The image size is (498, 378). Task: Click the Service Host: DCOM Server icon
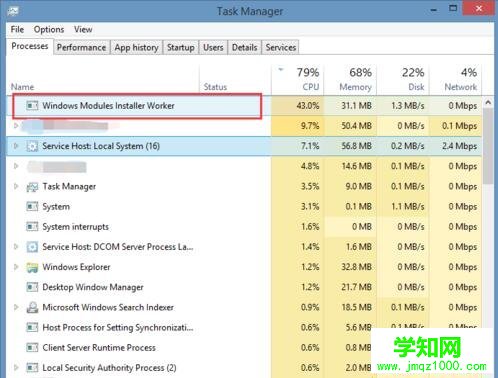point(32,247)
